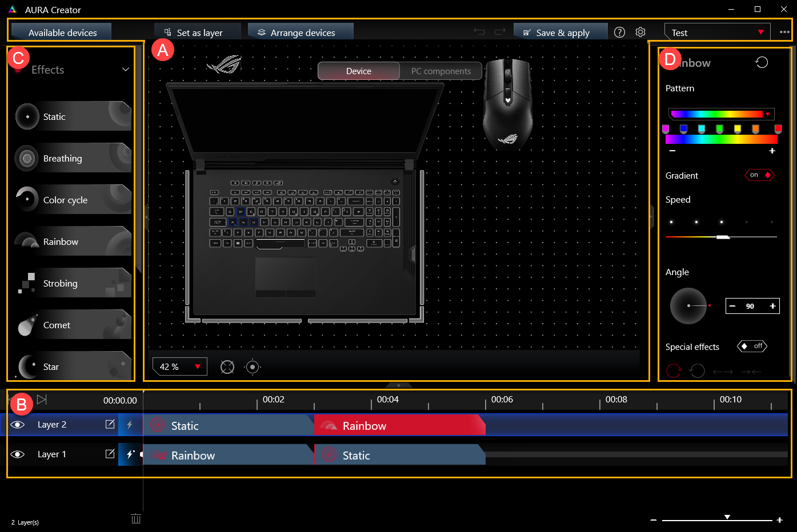Choose the Rainbow effect in Effects list
797x532 pixels.
click(x=73, y=241)
